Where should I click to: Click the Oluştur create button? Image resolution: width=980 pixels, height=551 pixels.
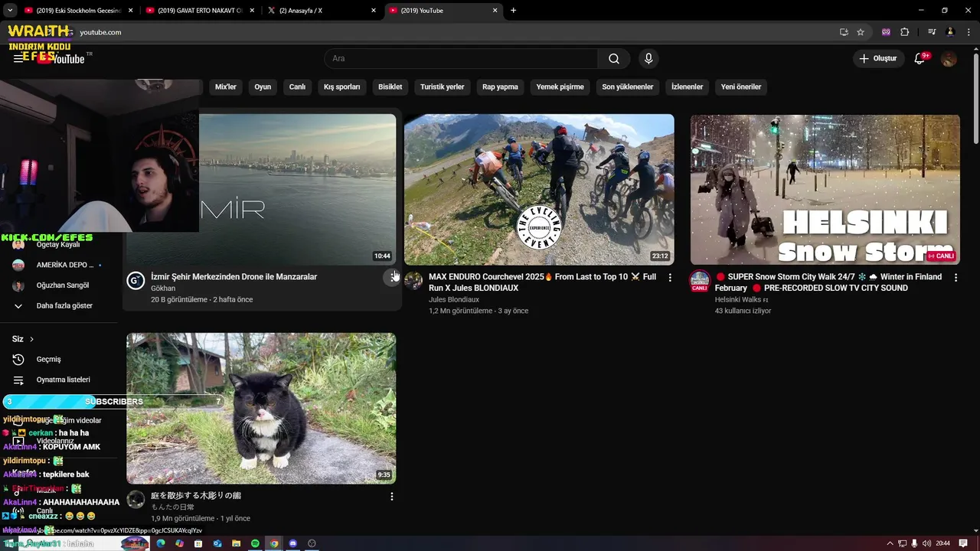pos(877,59)
